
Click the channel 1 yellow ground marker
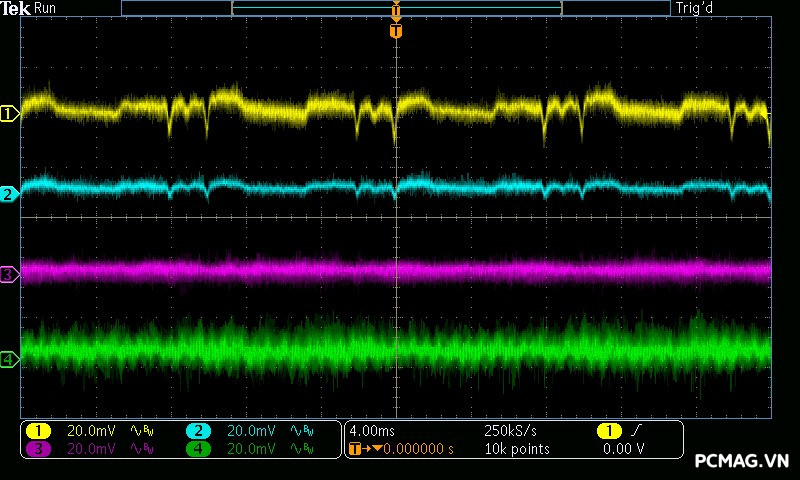click(x=9, y=114)
